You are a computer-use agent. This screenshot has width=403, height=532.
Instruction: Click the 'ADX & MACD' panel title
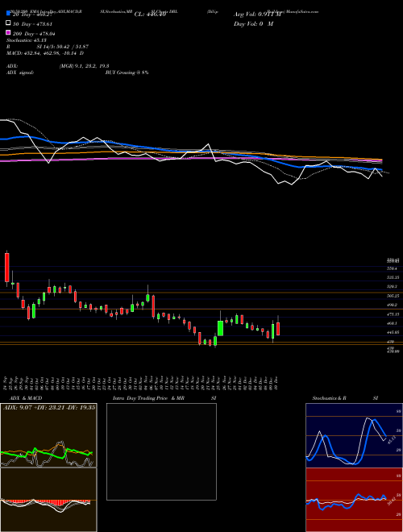click(x=26, y=398)
